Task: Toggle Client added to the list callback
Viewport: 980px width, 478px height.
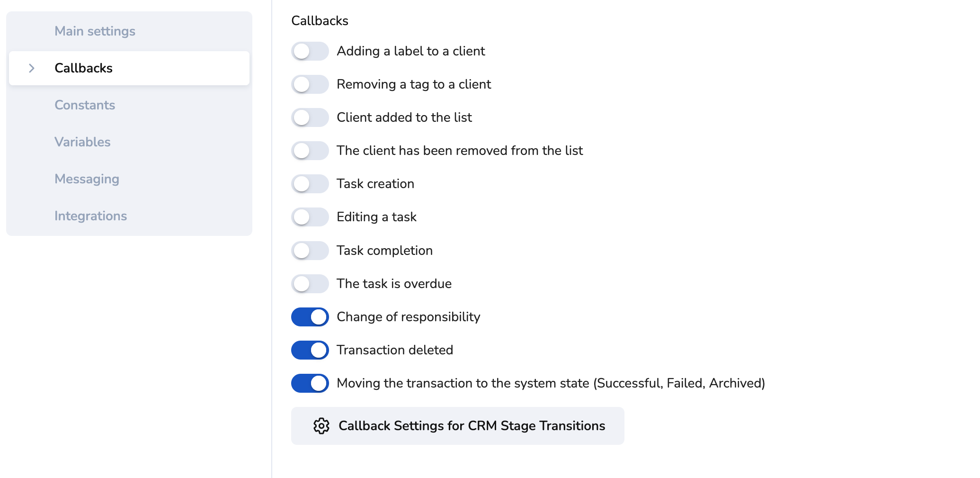Action: click(x=310, y=117)
